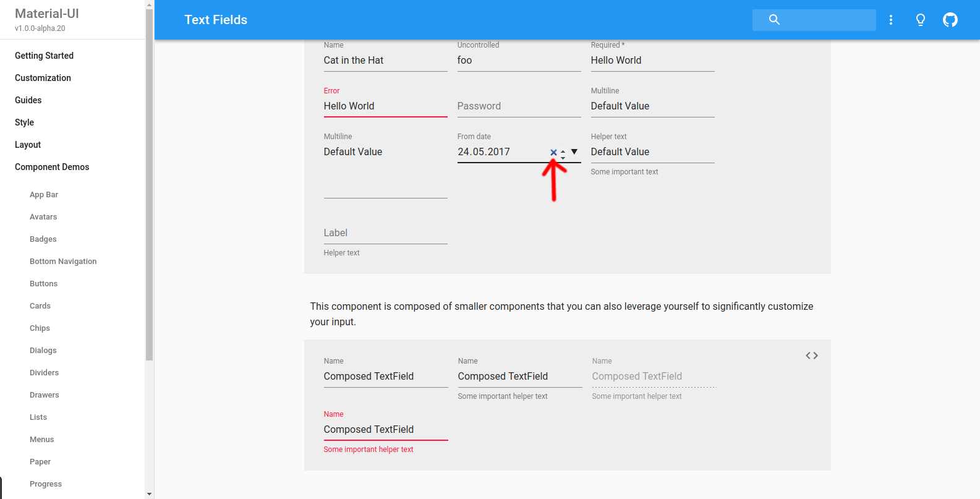Image resolution: width=980 pixels, height=499 pixels.
Task: Focus the 'Some important text' helper field
Action: [x=652, y=152]
